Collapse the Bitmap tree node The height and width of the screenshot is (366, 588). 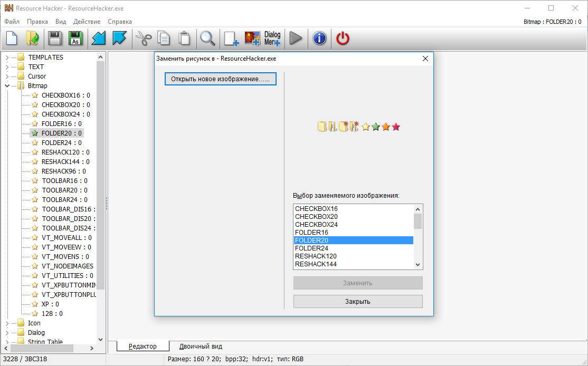point(7,86)
